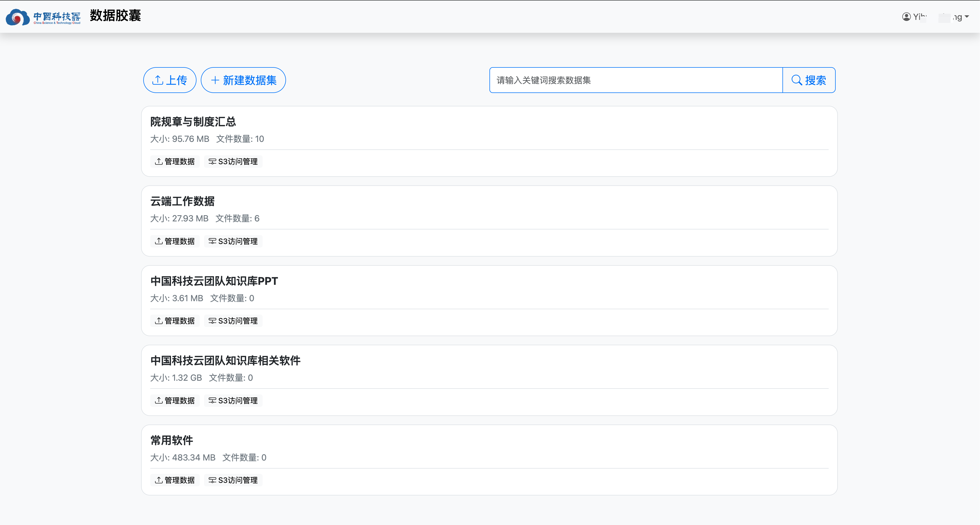The width and height of the screenshot is (980, 525).
Task: Click the China Science & Technology Cloud logo
Action: (43, 17)
